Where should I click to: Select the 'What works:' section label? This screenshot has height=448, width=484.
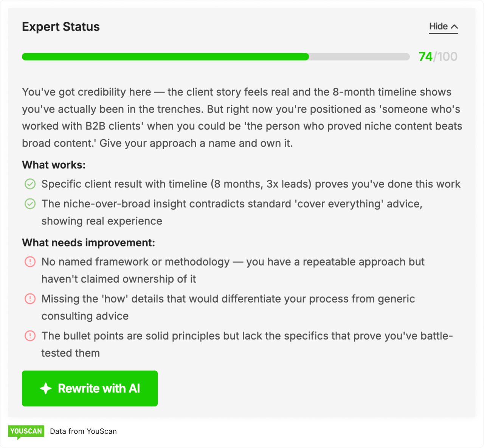[x=53, y=165]
